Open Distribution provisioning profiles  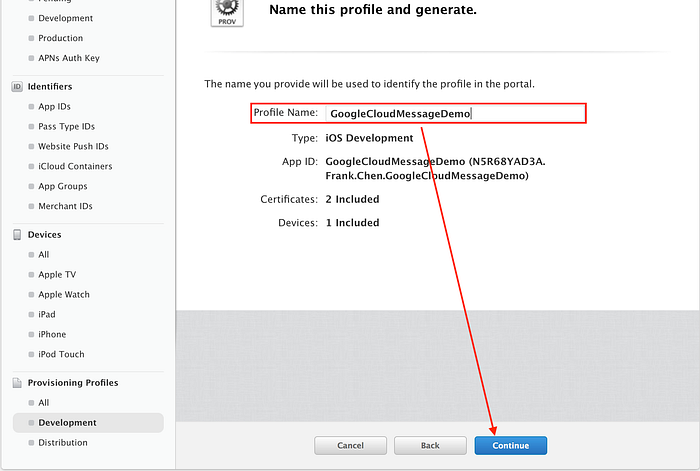point(63,442)
